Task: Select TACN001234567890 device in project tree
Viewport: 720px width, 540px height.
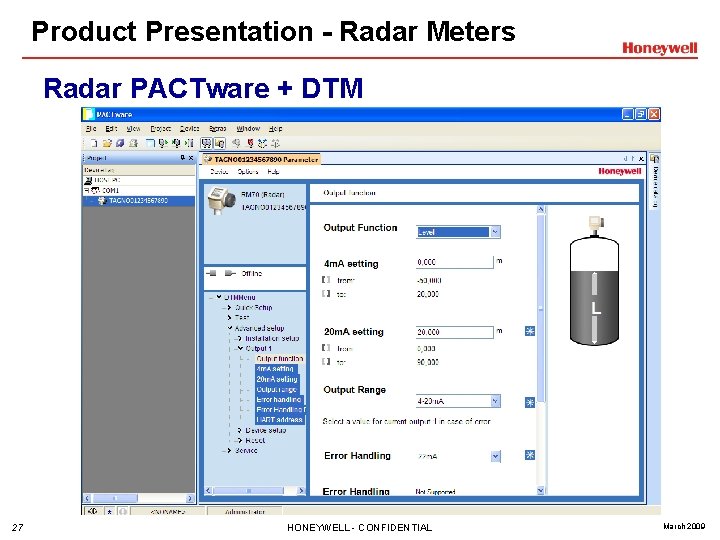Action: click(x=138, y=201)
